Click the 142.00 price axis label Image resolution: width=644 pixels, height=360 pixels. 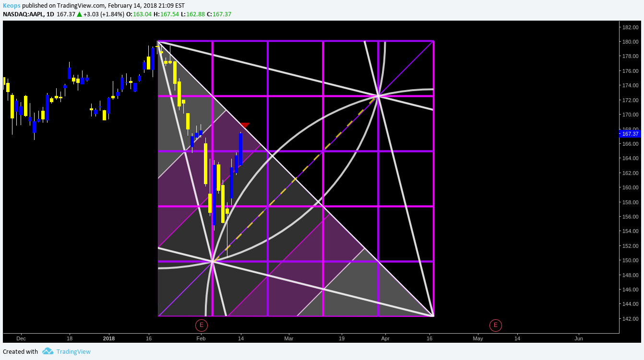point(630,319)
